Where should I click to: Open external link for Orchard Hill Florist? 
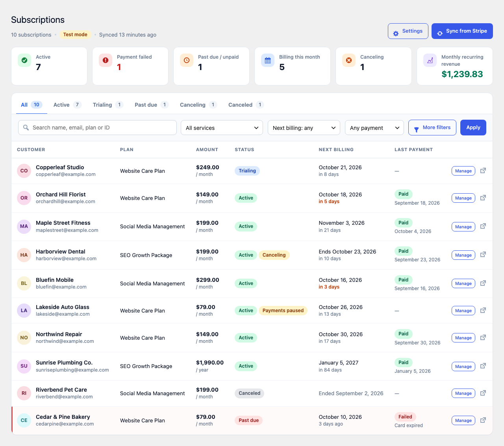(x=483, y=198)
